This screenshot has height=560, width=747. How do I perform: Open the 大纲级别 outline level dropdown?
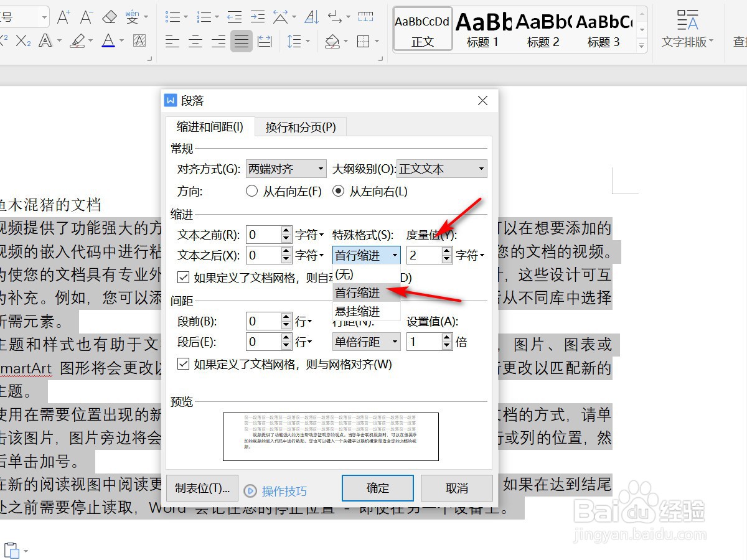[442, 169]
